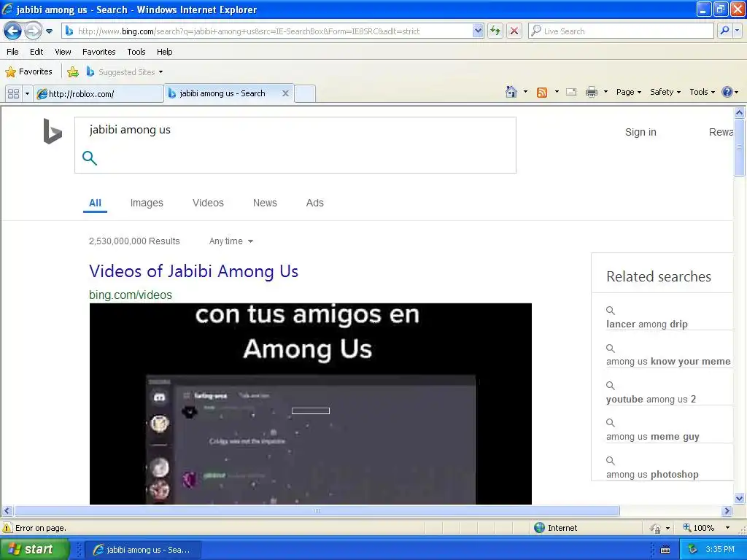The image size is (747, 560).
Task: Expand the Print dropdown arrow
Action: pyautogui.click(x=605, y=92)
